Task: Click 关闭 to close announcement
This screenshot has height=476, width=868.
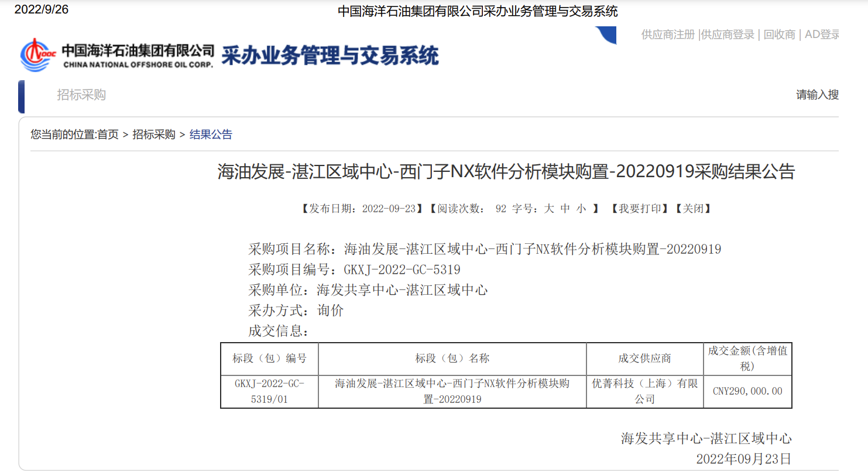Action: 693,209
